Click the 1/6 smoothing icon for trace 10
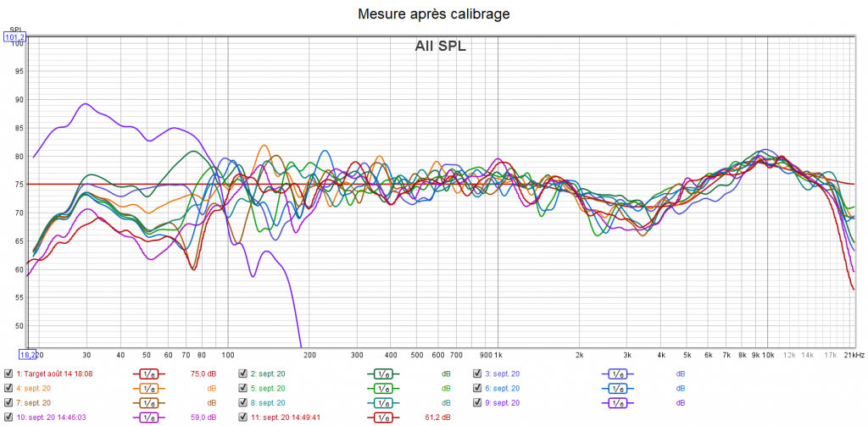868x426 pixels. coord(148,418)
